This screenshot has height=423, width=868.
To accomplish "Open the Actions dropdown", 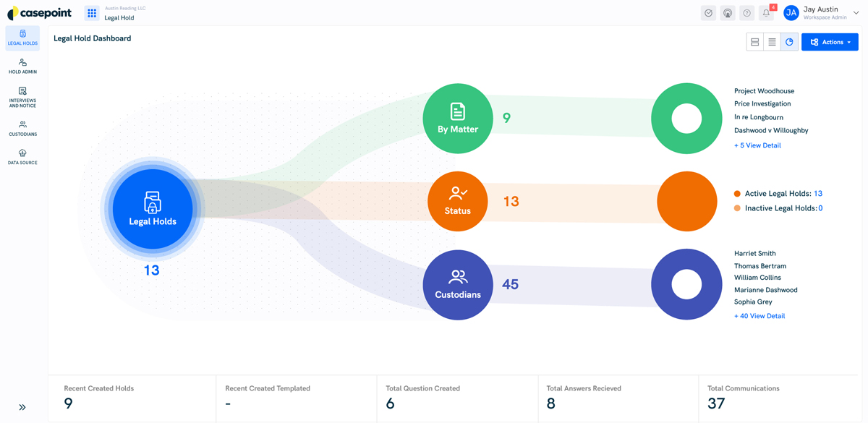I will click(830, 41).
